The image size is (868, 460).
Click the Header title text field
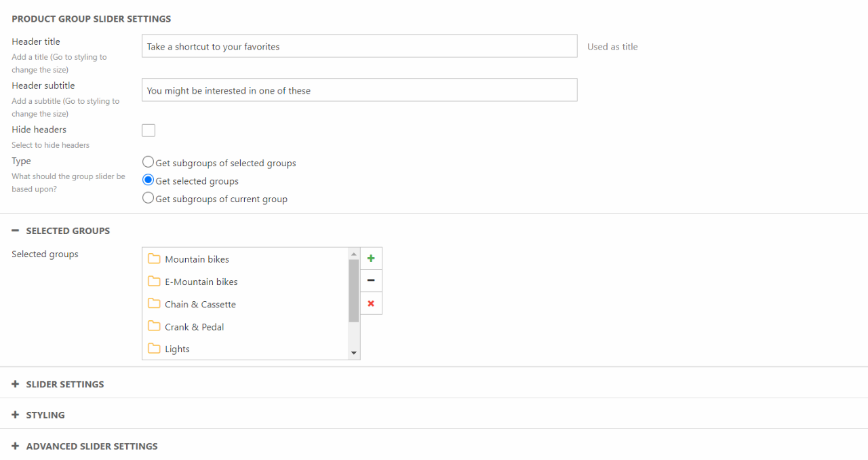click(359, 46)
